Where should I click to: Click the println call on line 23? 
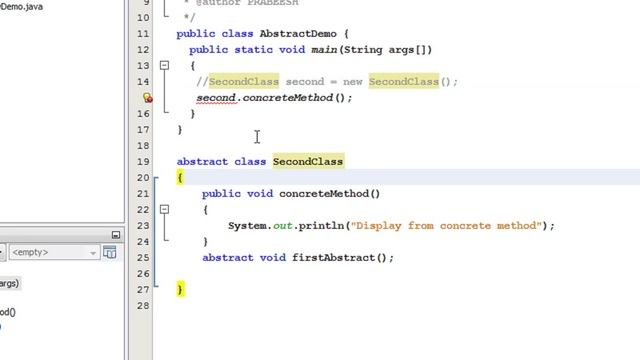point(321,226)
